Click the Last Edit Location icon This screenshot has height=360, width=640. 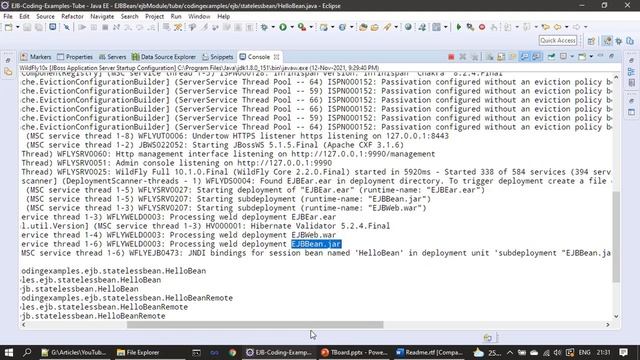click(546, 27)
